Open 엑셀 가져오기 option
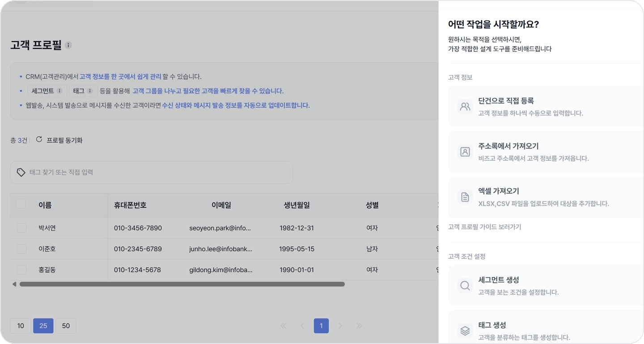The height and width of the screenshot is (344, 644). coord(546,197)
